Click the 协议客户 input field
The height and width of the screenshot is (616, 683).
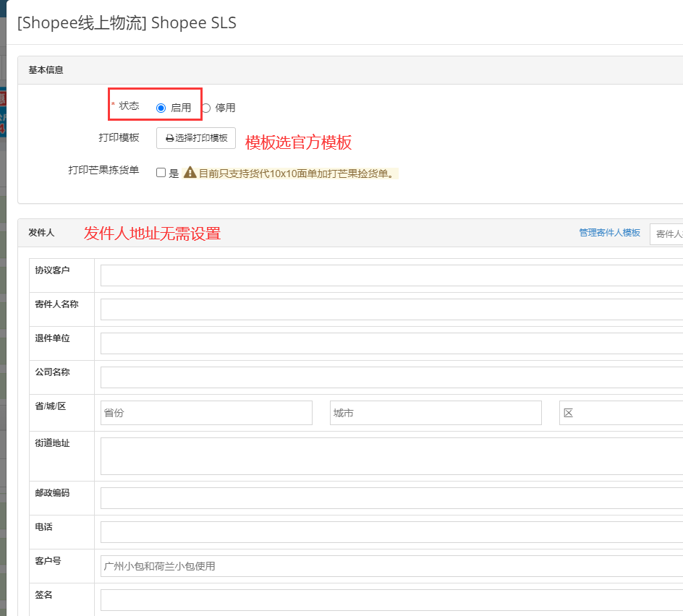391,275
